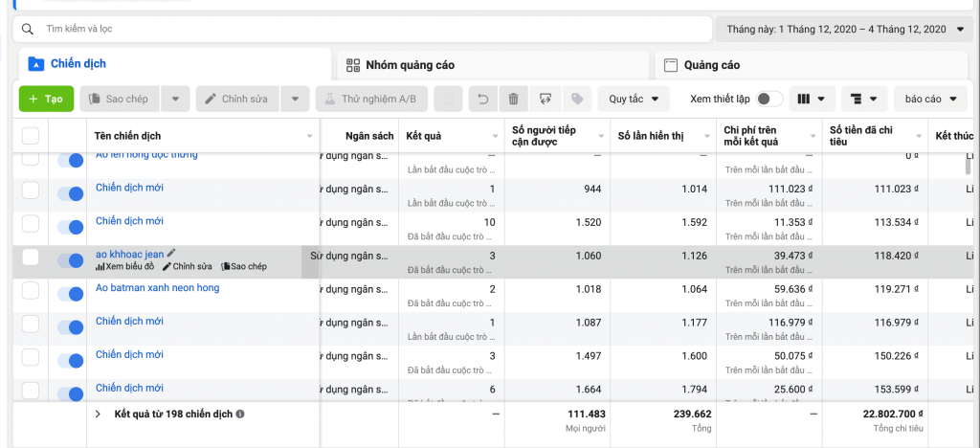This screenshot has width=980, height=448.
Task: Tick checkbox for Ao batman xanh neon hong row
Action: pyautogui.click(x=31, y=291)
